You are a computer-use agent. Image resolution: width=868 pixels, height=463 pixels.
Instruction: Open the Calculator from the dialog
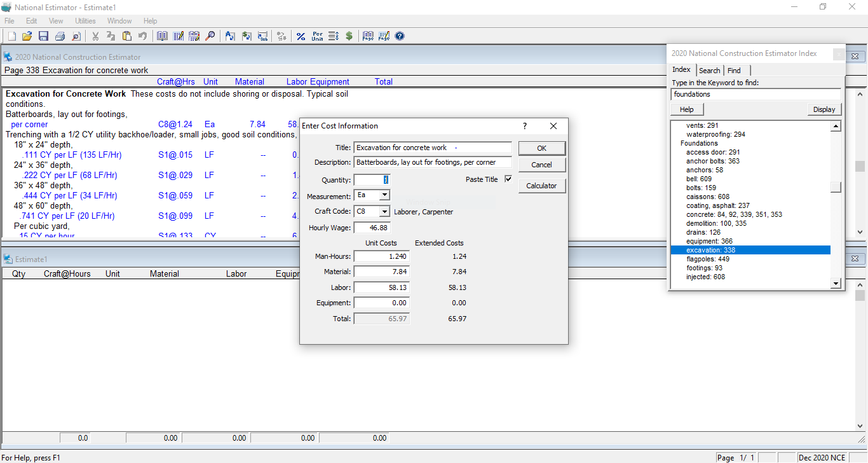pos(541,186)
